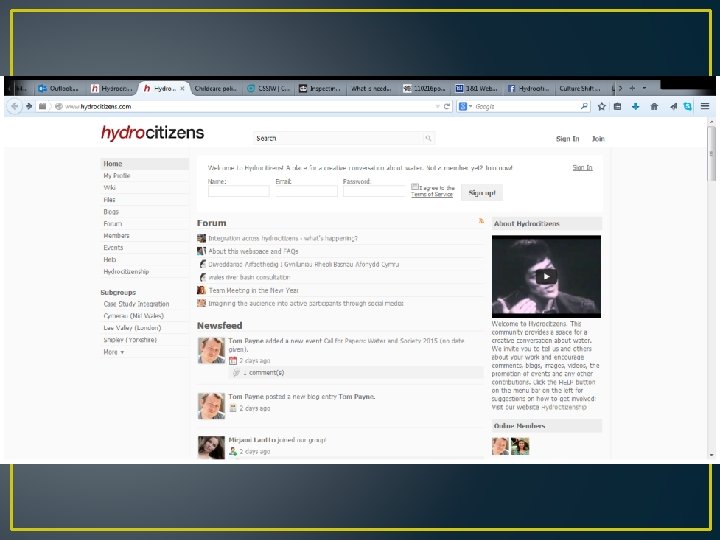Open the Forum RSS feed icon
720x540 pixels.
coord(481,221)
